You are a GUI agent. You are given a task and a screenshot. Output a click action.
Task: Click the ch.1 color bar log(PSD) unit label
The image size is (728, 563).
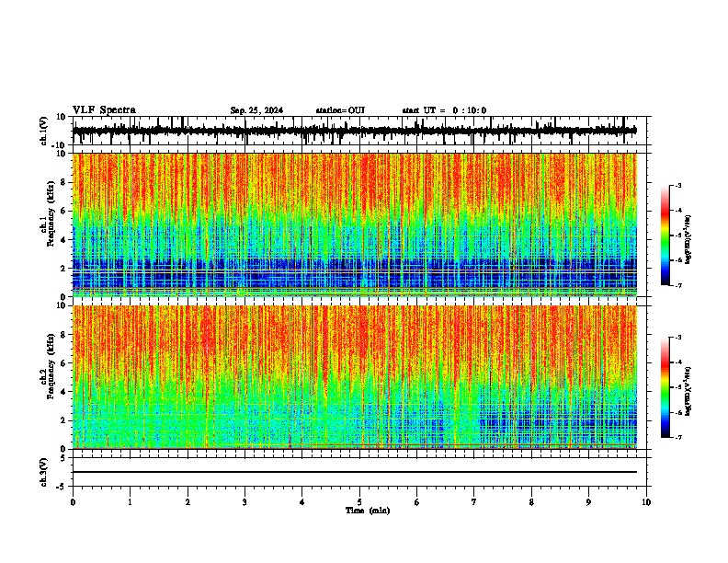[688, 240]
